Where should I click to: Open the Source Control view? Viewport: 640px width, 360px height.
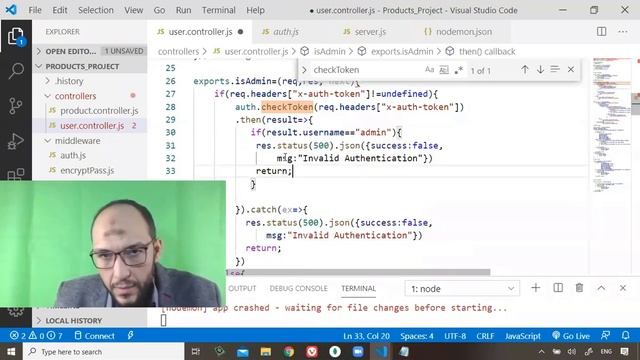click(x=16, y=106)
